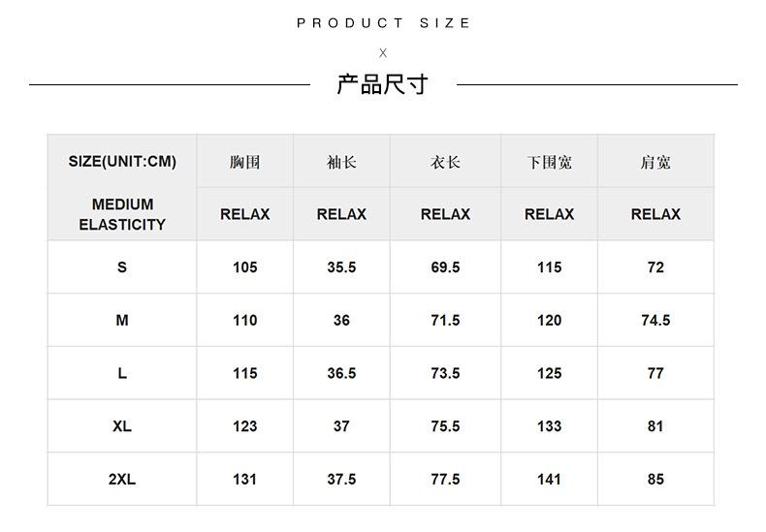Click the PRODUCT SIZE heading text
The image size is (766, 532).
point(384,23)
